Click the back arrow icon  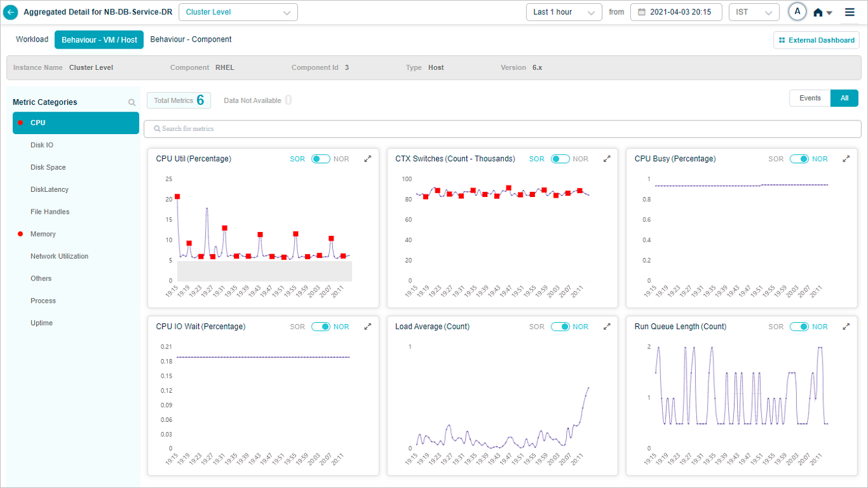11,12
